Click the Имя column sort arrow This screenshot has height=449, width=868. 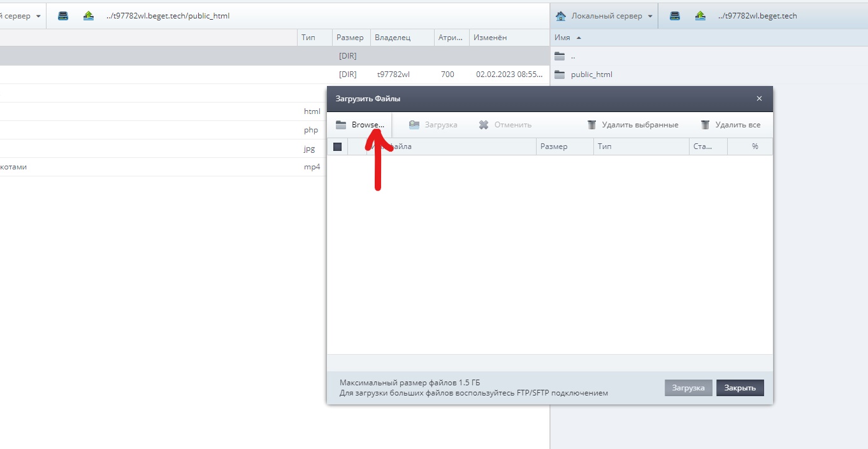coord(579,38)
